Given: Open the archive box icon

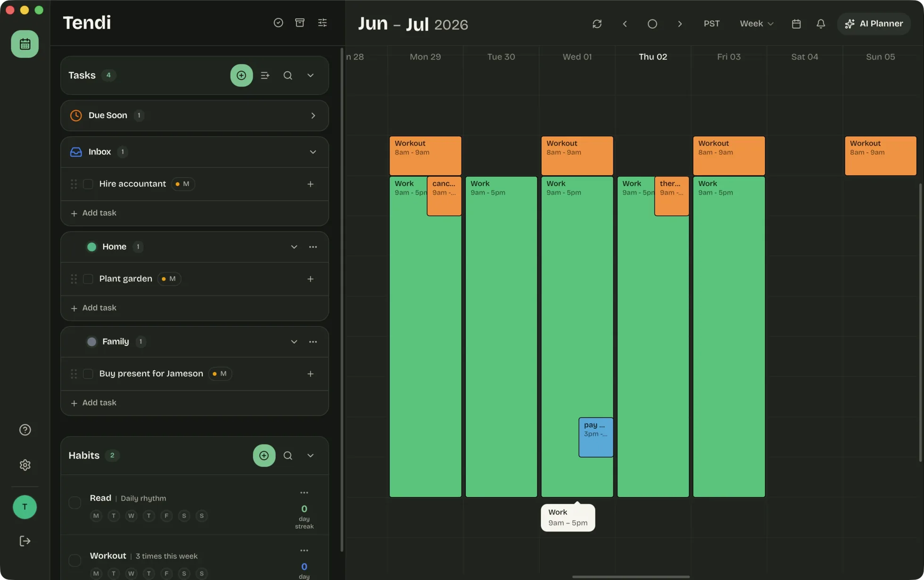Looking at the screenshot, I should pos(299,23).
